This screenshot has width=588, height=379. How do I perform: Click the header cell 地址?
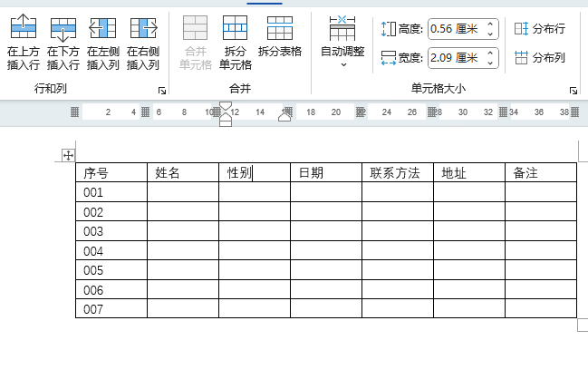point(469,172)
